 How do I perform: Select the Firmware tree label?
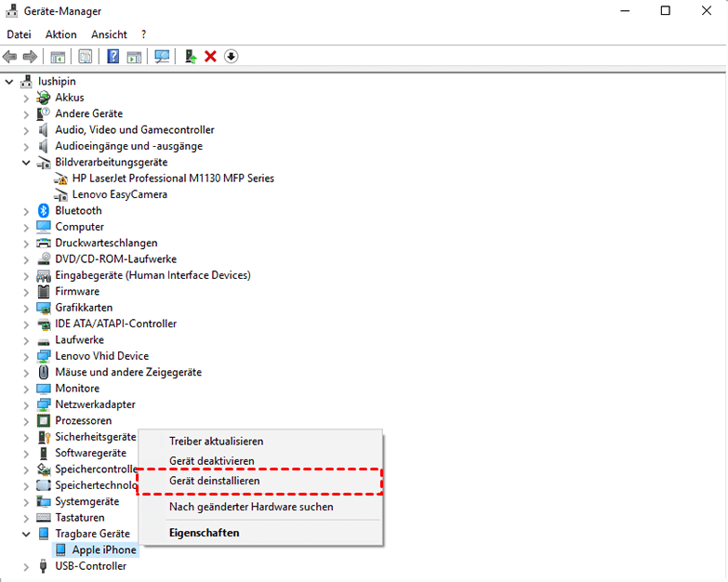pyautogui.click(x=77, y=291)
